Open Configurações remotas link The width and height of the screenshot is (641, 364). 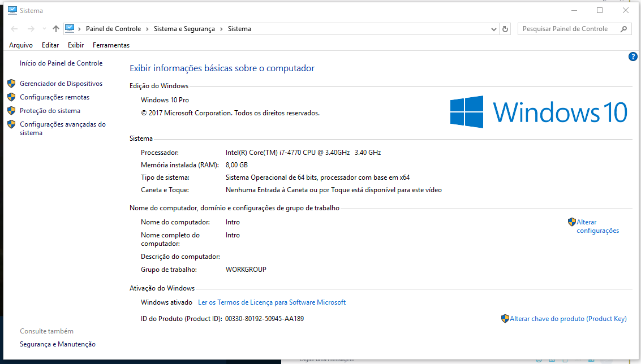(x=55, y=97)
